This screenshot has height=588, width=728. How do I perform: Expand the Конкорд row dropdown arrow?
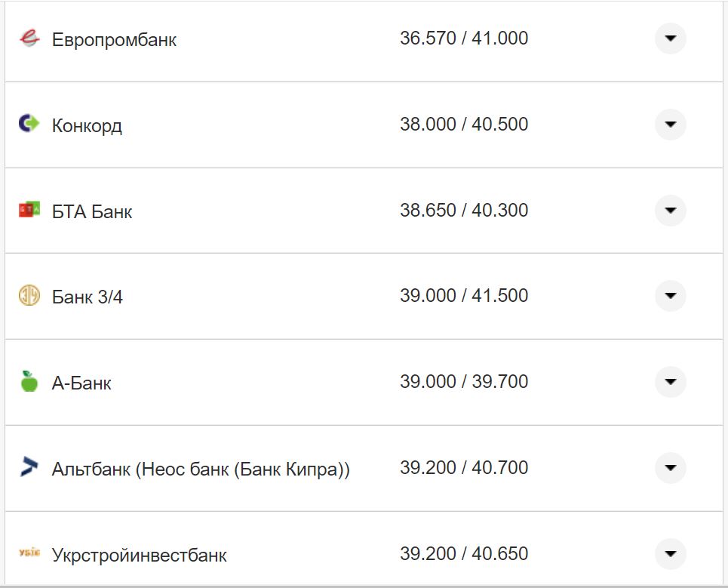click(670, 124)
